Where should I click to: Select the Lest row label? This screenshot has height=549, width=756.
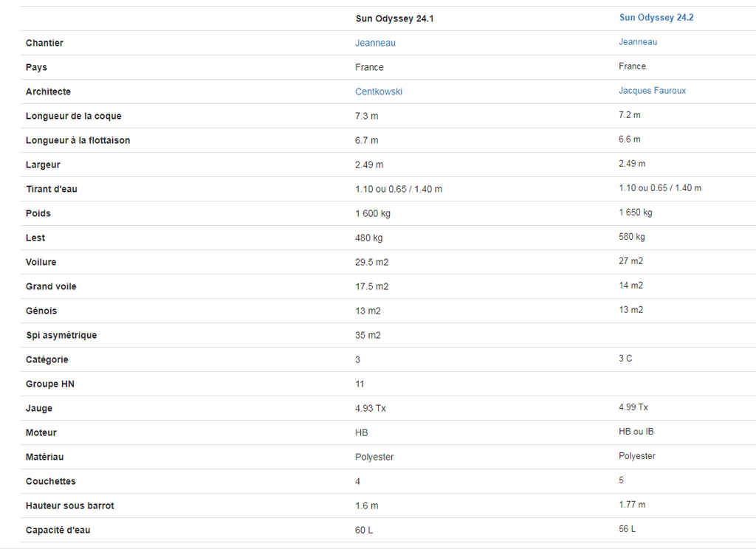pos(35,238)
